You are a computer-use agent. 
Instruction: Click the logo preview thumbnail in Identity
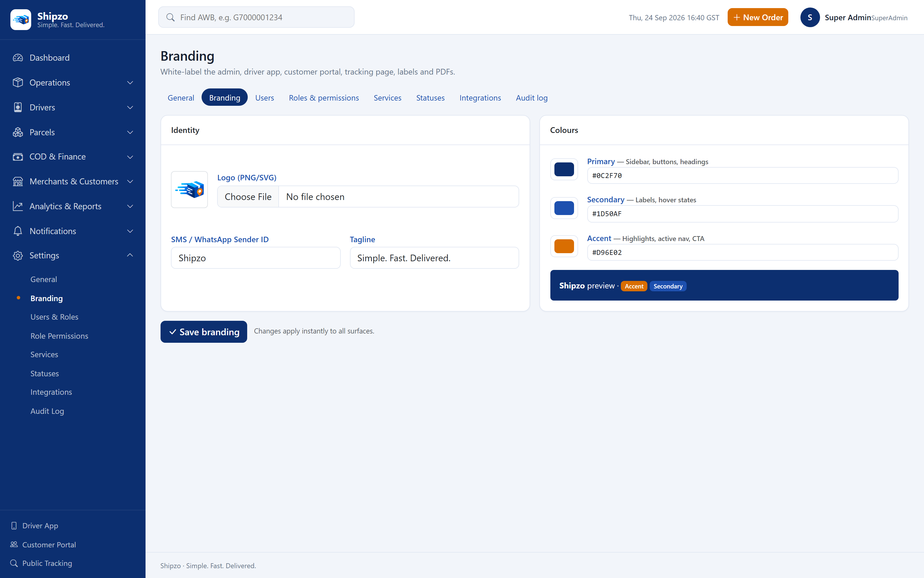189,190
